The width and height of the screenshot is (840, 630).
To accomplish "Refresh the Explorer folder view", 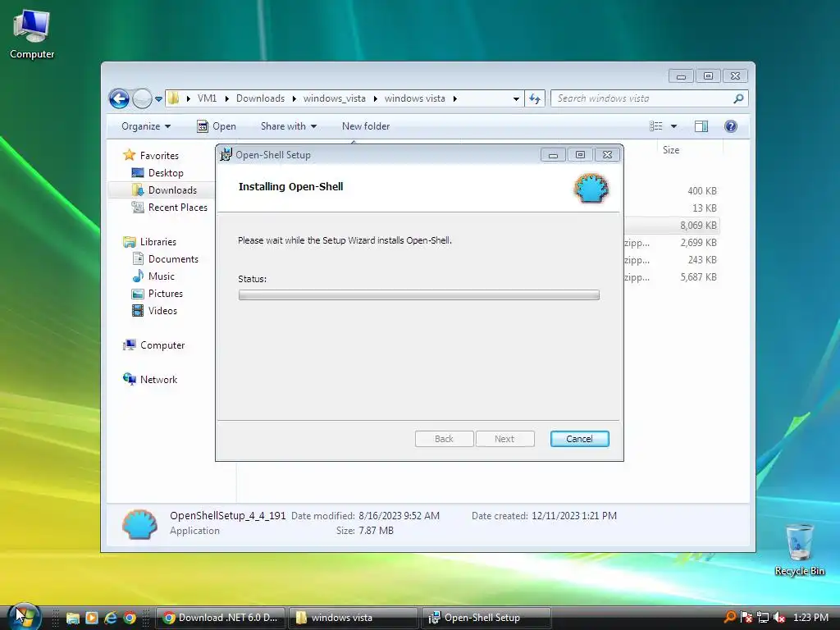I will coord(535,98).
